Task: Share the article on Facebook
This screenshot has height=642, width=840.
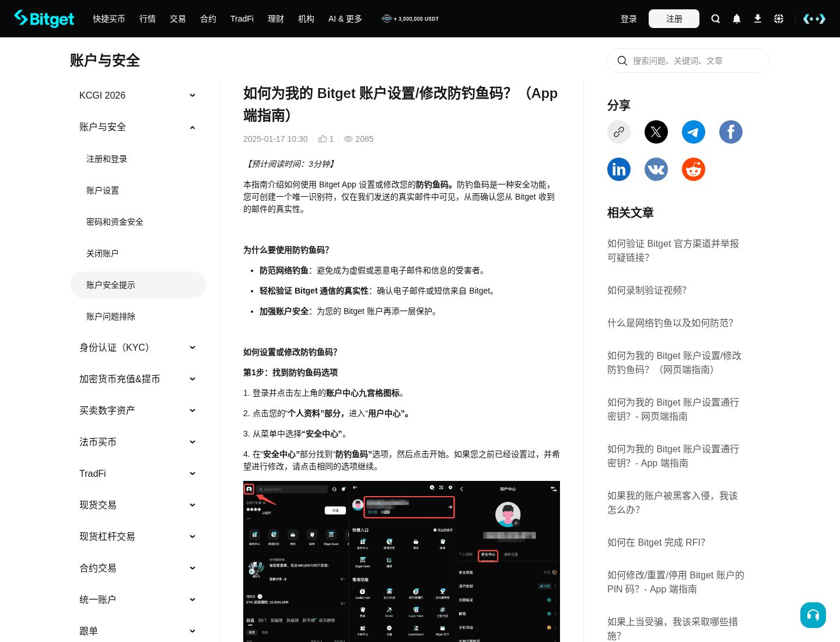Action: 731,132
